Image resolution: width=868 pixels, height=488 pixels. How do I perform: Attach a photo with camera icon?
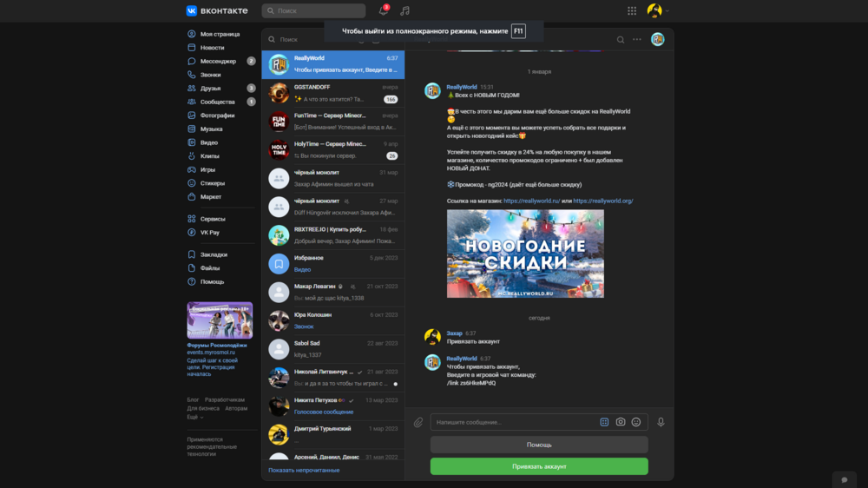(x=621, y=422)
